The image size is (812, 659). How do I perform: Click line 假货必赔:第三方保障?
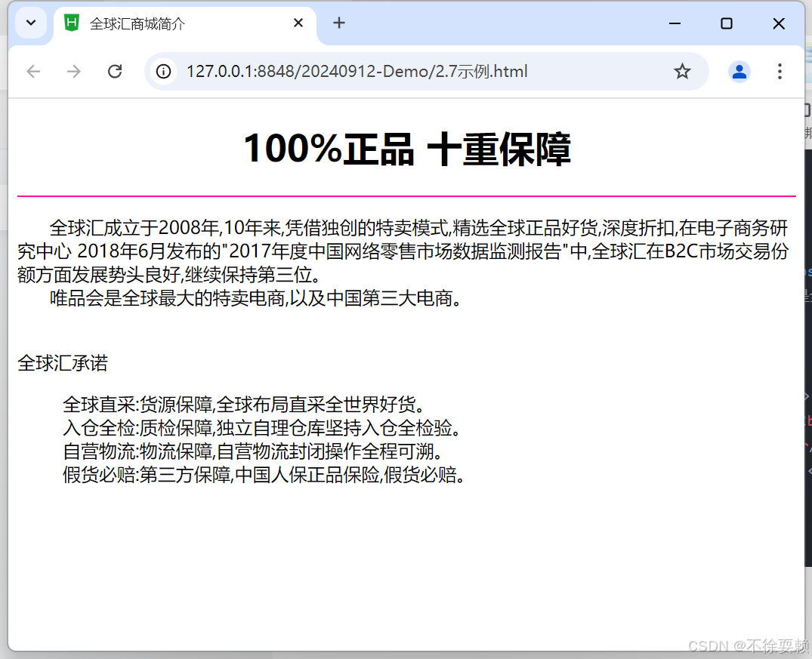coord(264,475)
